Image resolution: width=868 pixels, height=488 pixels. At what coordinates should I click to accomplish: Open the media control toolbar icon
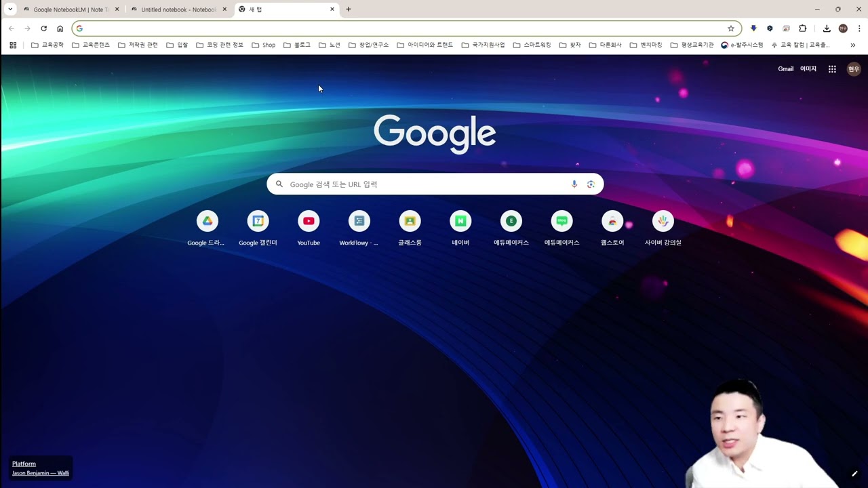point(786,28)
